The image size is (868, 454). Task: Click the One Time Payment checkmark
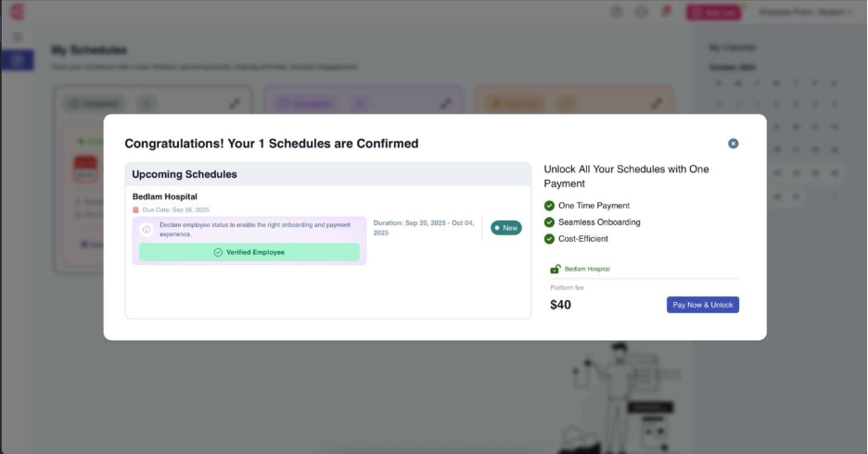(549, 206)
